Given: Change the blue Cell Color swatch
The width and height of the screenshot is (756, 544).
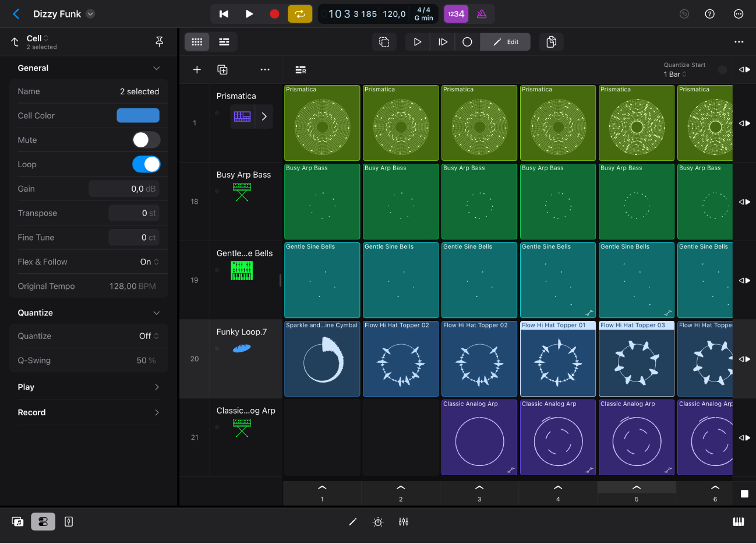Looking at the screenshot, I should 138,115.
